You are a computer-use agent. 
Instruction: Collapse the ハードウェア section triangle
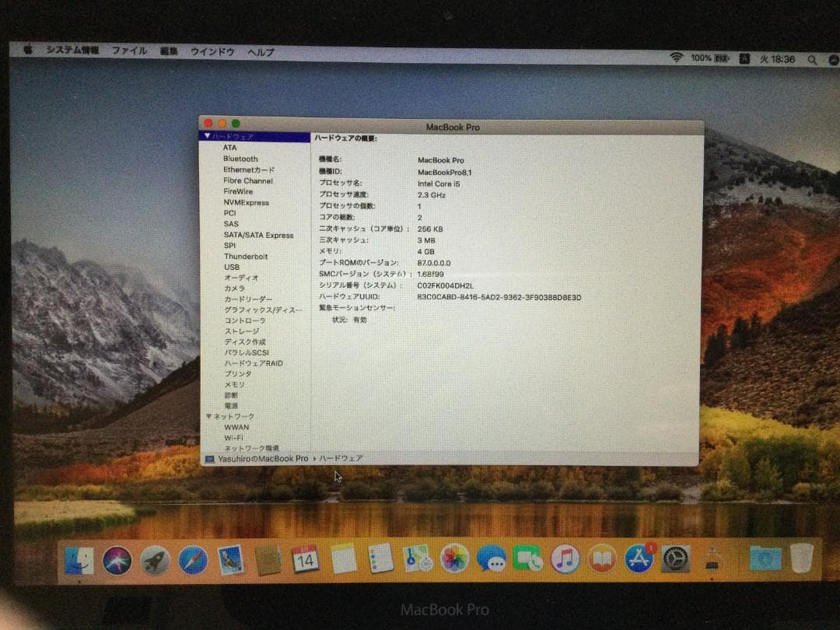click(x=207, y=138)
